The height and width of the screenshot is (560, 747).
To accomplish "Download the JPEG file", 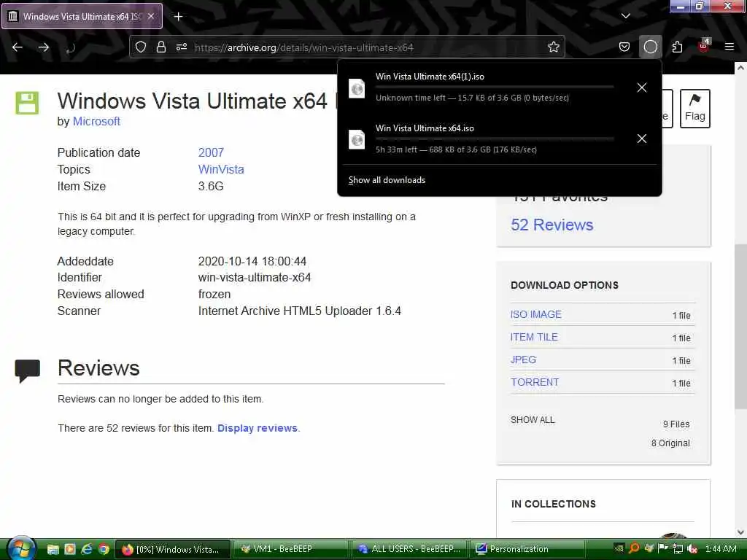I will click(523, 359).
